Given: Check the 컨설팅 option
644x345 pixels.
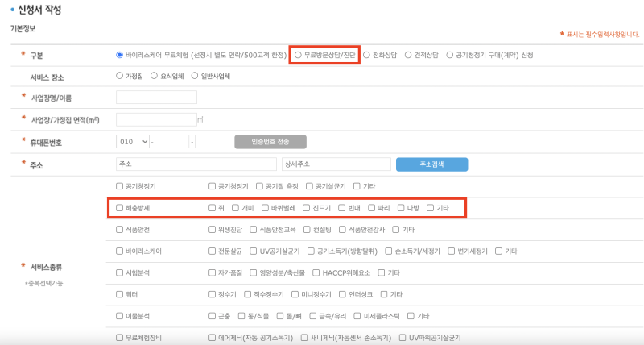Looking at the screenshot, I should pyautogui.click(x=307, y=230).
